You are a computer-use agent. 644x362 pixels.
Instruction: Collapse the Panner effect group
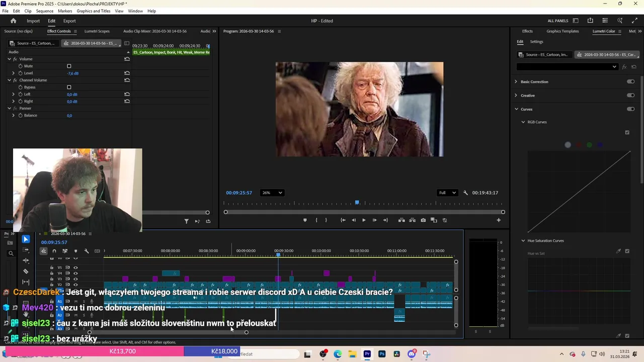point(9,108)
